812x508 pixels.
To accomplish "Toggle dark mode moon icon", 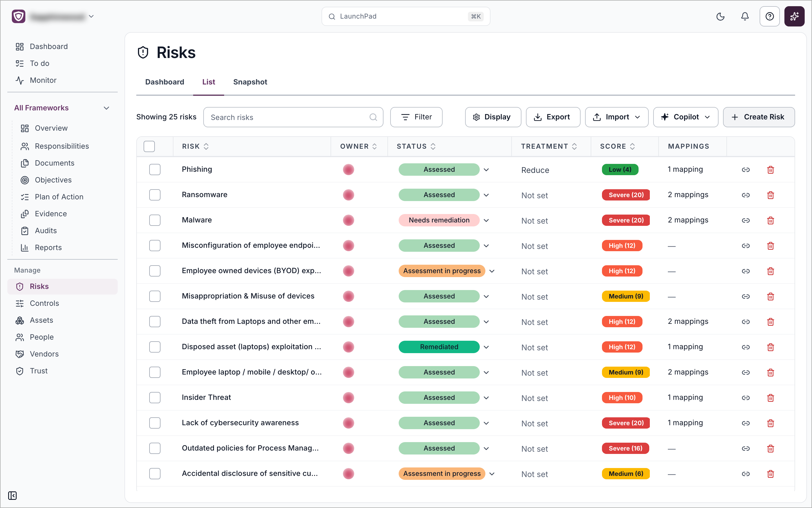I will 720,16.
